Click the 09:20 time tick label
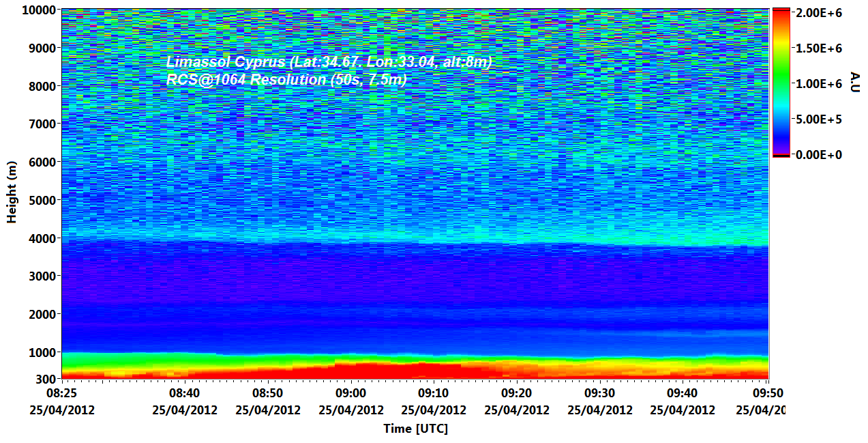The image size is (868, 443). pyautogui.click(x=517, y=393)
